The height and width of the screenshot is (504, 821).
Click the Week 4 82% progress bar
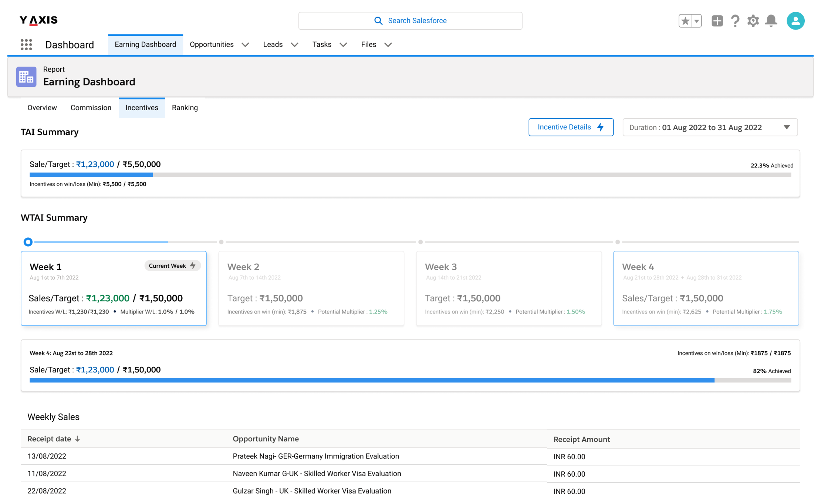coord(410,380)
